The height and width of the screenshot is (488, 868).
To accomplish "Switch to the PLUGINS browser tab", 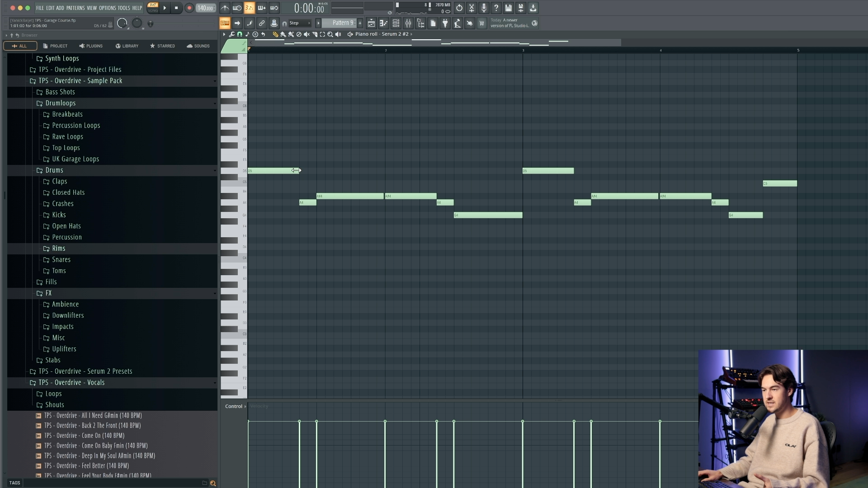I will 91,46.
